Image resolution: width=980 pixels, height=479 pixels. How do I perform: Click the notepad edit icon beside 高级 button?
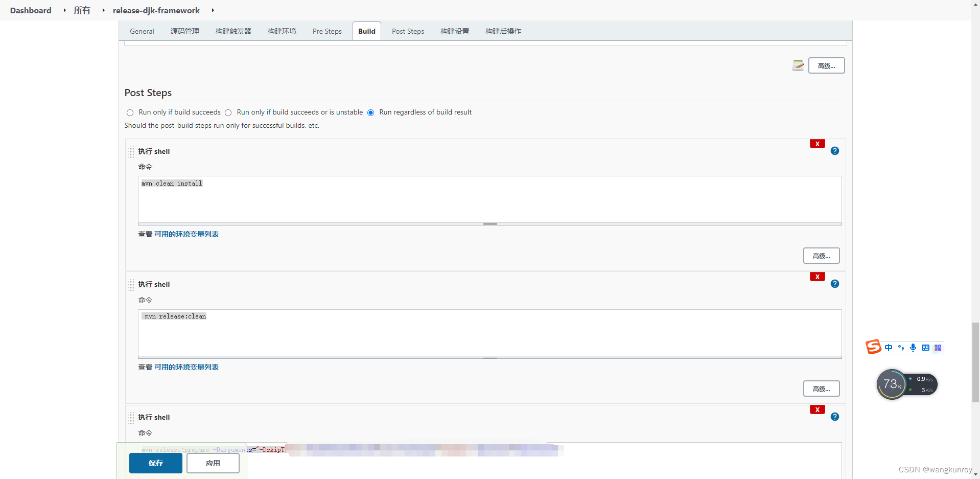[x=798, y=65]
